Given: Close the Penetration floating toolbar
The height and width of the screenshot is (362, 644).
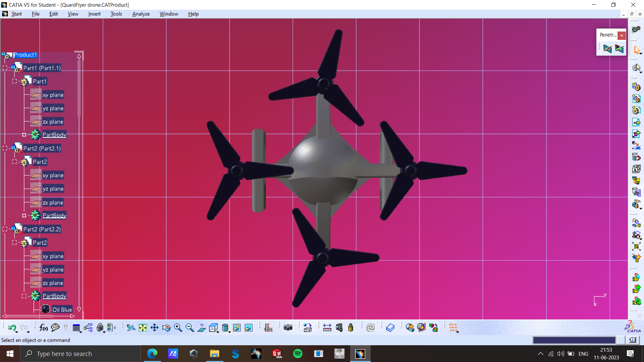Looking at the screenshot, I should point(622,35).
